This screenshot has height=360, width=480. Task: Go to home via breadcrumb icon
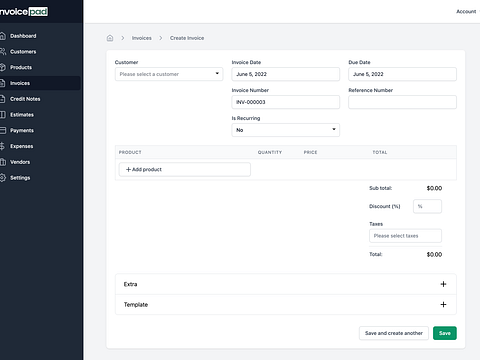point(110,38)
